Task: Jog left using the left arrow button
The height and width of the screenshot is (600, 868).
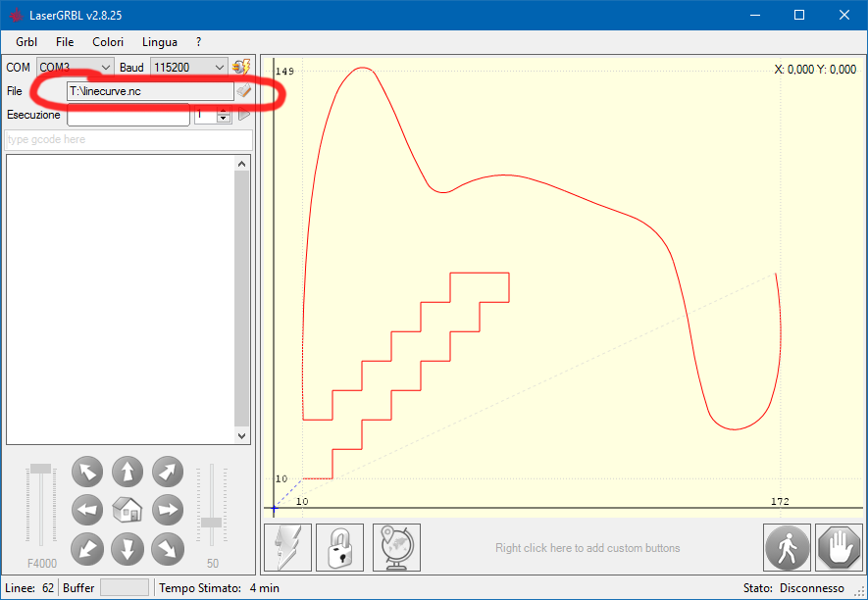Action: tap(88, 510)
